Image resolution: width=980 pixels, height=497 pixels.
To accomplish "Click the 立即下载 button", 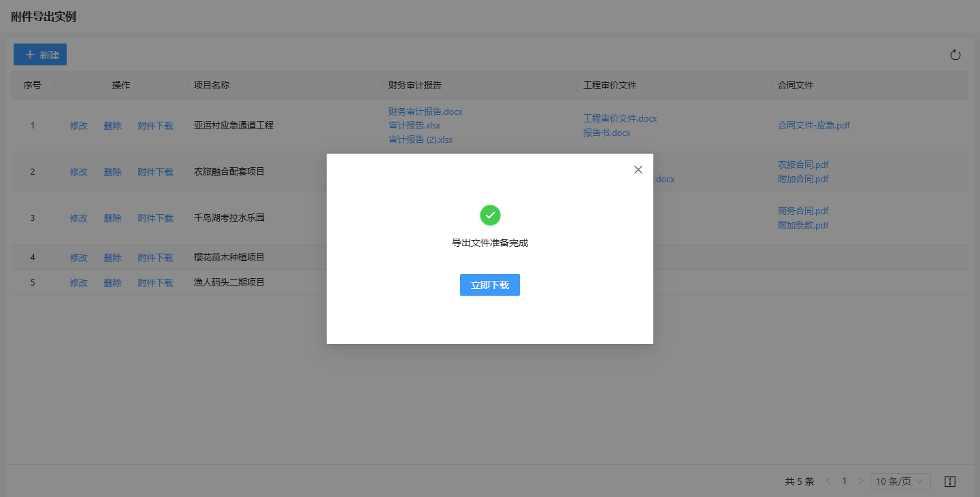I will pyautogui.click(x=489, y=286).
